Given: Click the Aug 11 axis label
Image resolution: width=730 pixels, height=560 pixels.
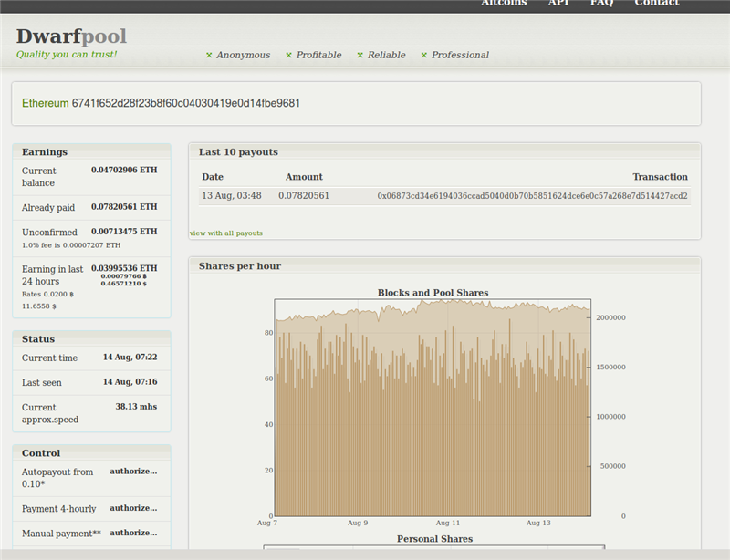Looking at the screenshot, I should pyautogui.click(x=447, y=523).
